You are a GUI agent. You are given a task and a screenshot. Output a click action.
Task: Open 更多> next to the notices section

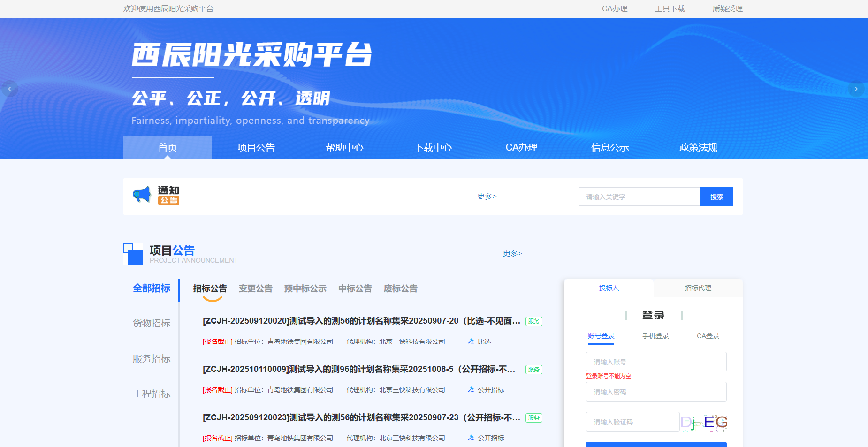coord(487,196)
